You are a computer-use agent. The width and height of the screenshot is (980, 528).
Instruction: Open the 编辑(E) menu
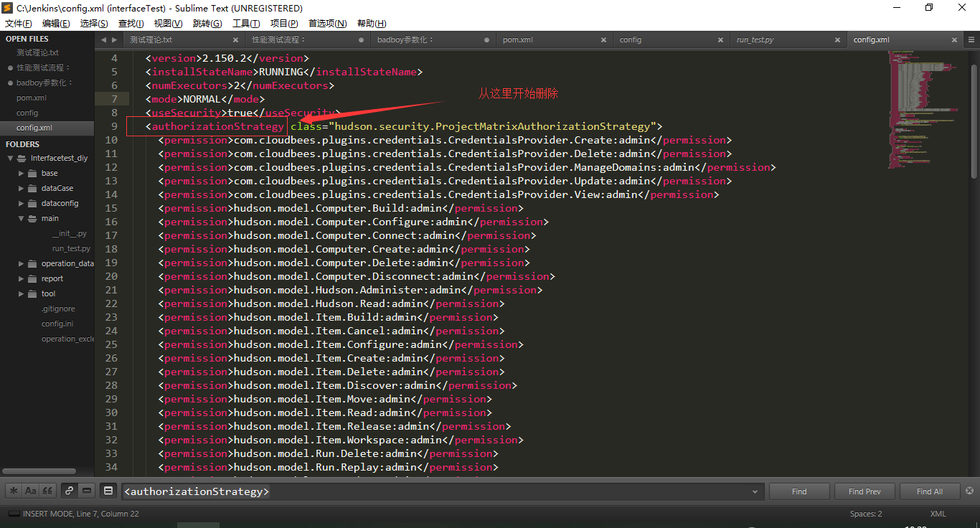pos(56,24)
